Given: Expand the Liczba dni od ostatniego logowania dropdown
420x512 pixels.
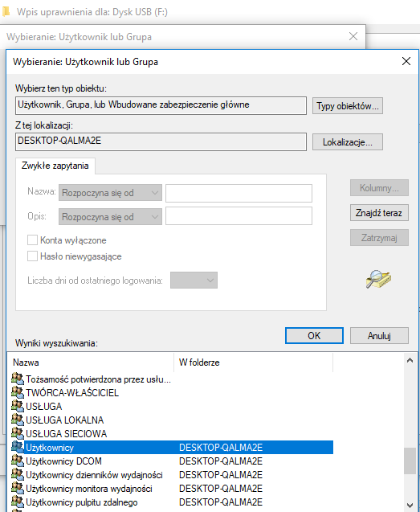Looking at the screenshot, I should (194, 281).
